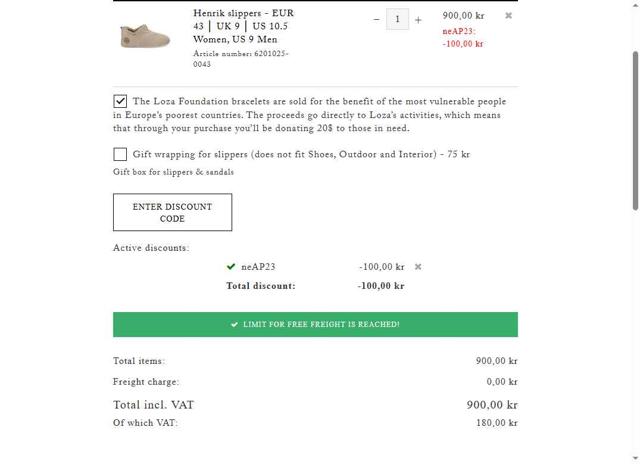Click checkmark icon in free freight banner

[x=234, y=325]
